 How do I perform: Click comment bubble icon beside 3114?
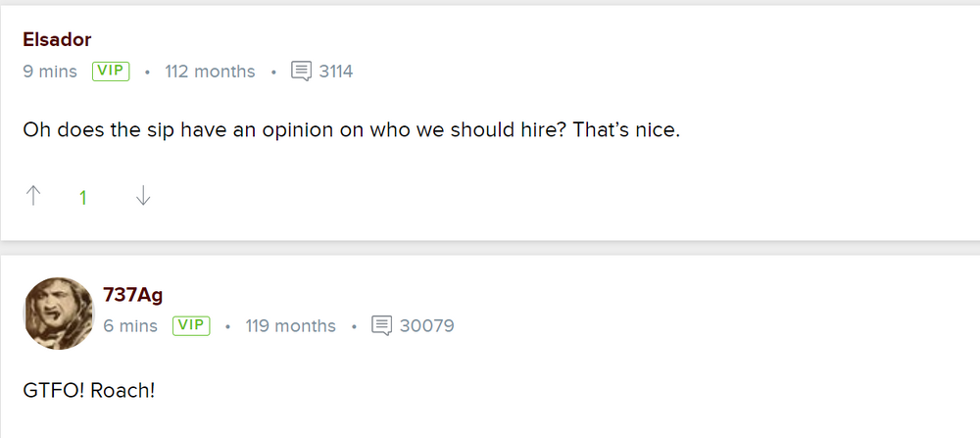click(302, 72)
